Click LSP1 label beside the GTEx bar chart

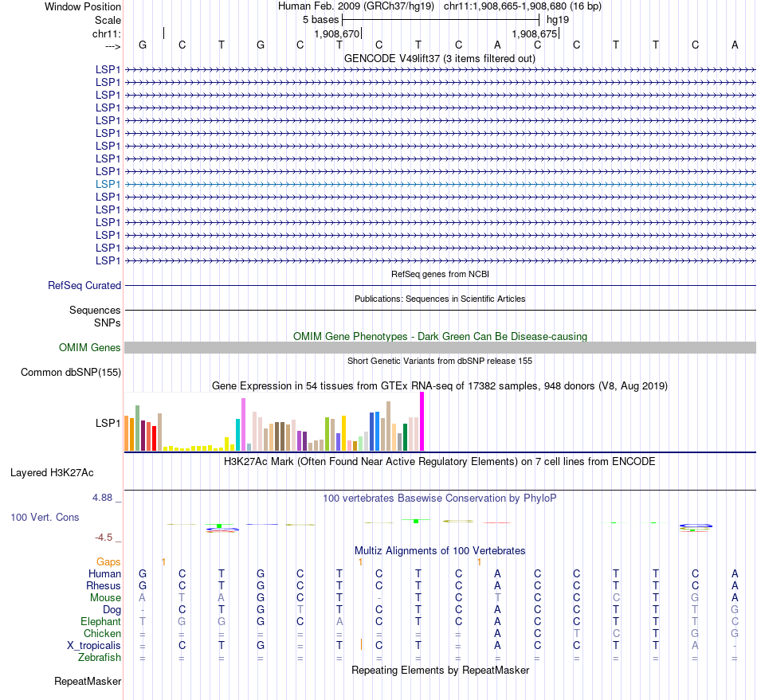coord(108,423)
